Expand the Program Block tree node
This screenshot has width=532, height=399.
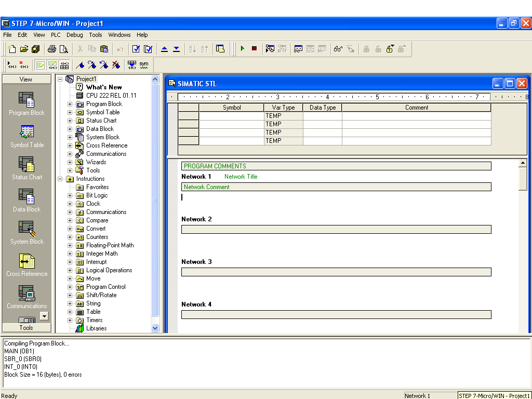tap(70, 104)
